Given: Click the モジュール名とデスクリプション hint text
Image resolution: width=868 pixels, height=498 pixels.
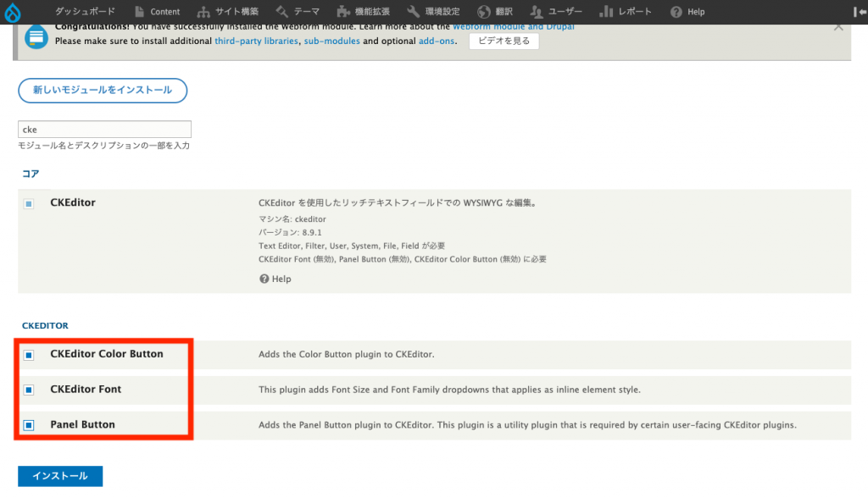Looking at the screenshot, I should [103, 146].
